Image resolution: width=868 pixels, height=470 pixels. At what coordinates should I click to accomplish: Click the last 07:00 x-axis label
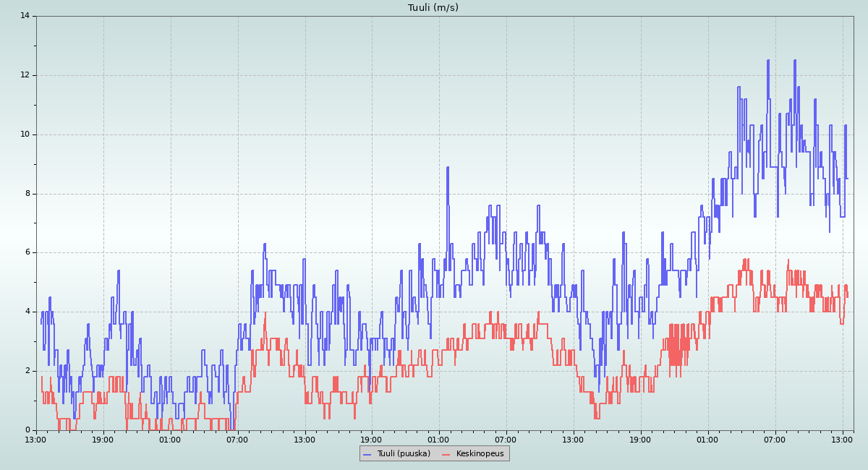pos(775,439)
